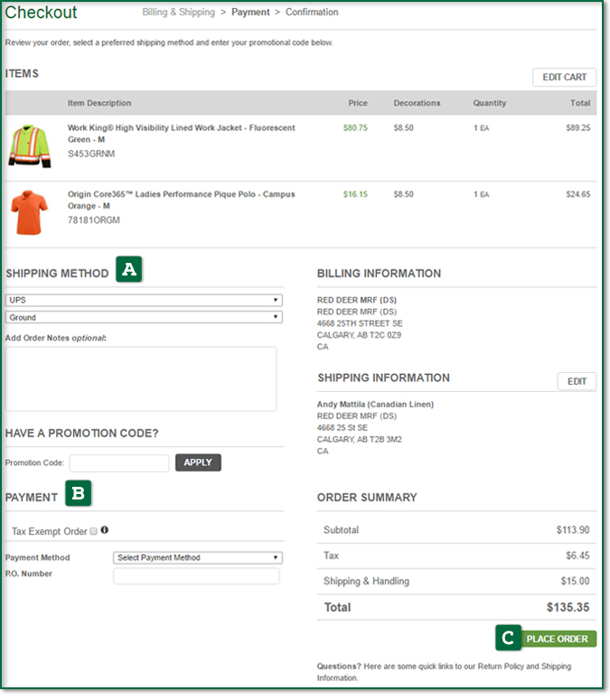
Task: Click the green C marker badge
Action: 508,639
